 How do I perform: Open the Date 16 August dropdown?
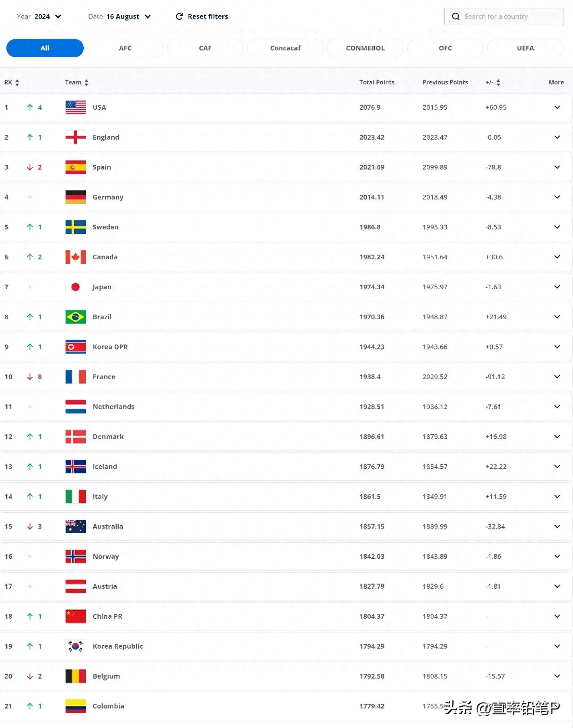(x=119, y=16)
